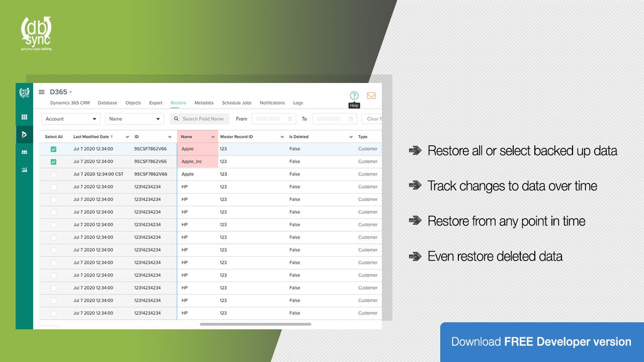Open the Logs tab
The image size is (644, 362).
tap(298, 103)
